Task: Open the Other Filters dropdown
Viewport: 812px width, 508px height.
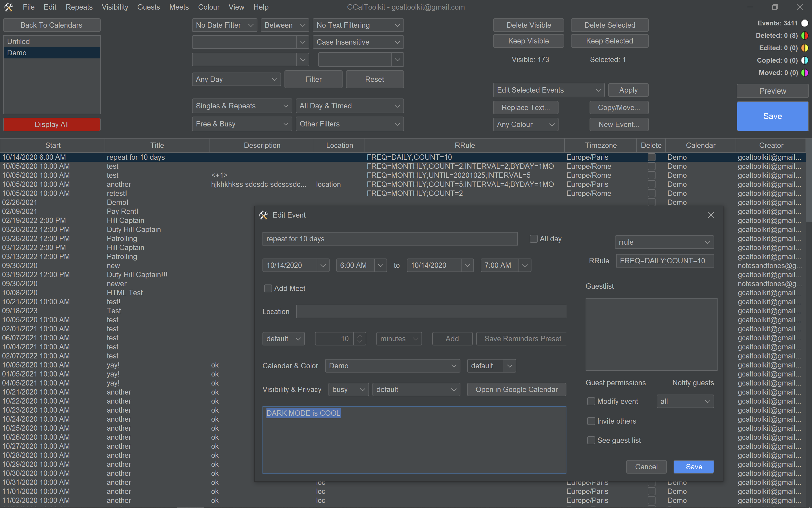Action: [350, 124]
